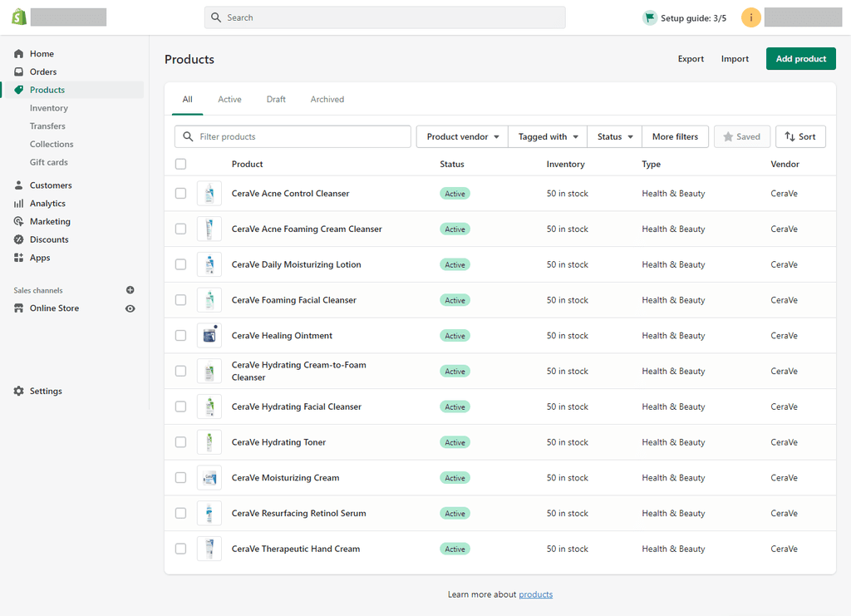
Task: Switch to the All products tab
Action: [x=187, y=99]
